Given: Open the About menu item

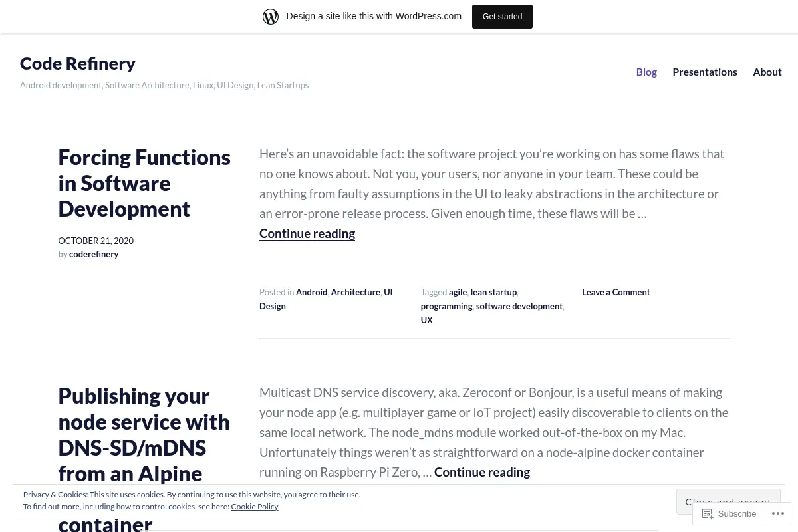Looking at the screenshot, I should pos(767,72).
